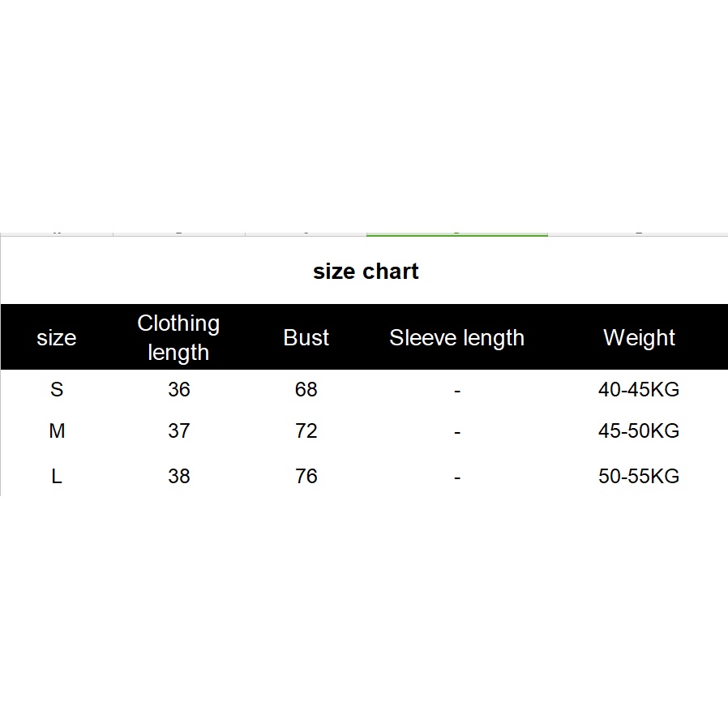728x728 pixels.
Task: Click the size "L" row cell
Action: 56,476
